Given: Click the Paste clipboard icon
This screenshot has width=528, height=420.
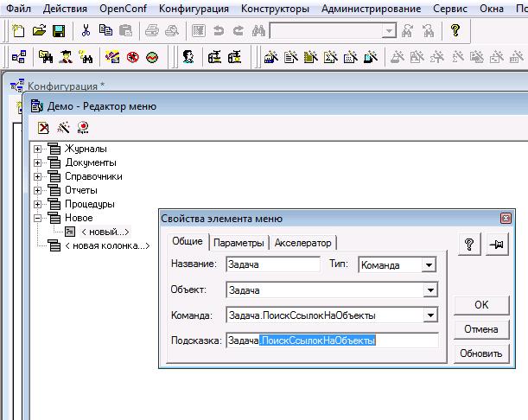Looking at the screenshot, I should (125, 30).
